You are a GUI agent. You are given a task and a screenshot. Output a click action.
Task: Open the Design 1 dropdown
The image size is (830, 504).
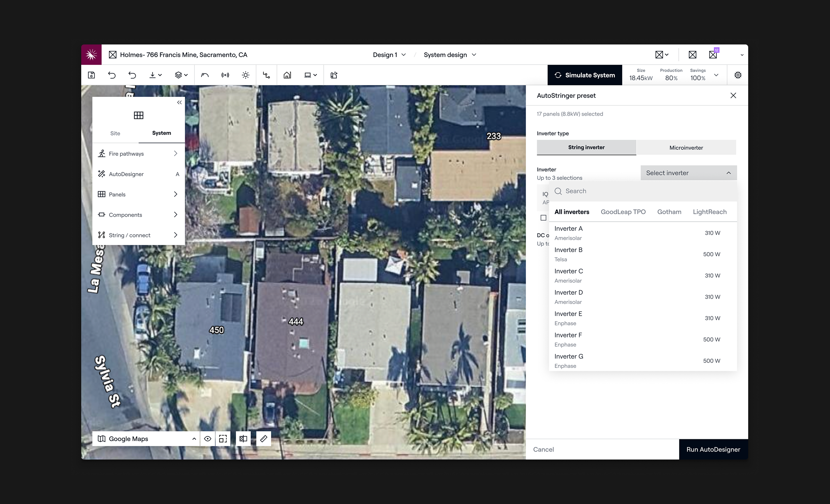coord(389,55)
